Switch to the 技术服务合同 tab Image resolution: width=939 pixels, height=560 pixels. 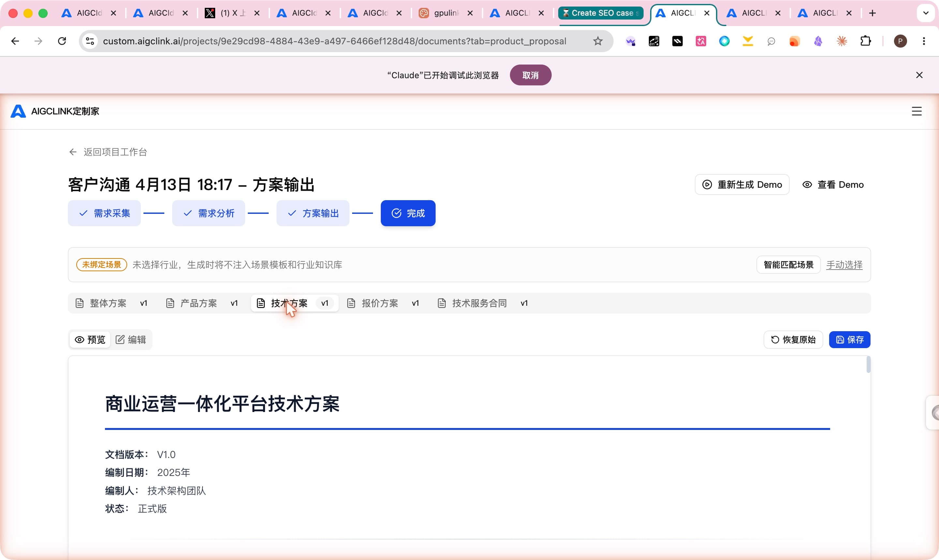coord(483,303)
